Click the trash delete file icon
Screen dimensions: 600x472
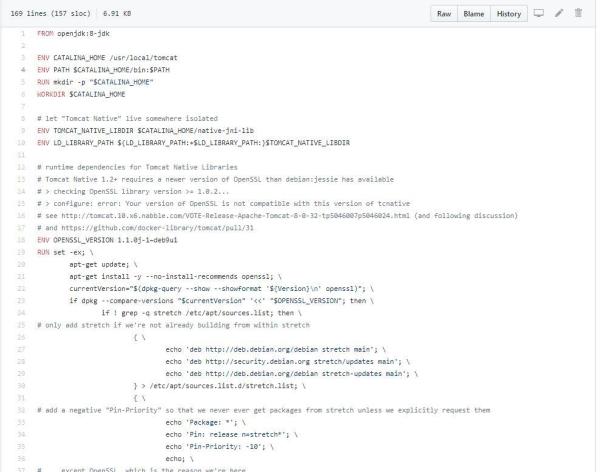click(578, 14)
